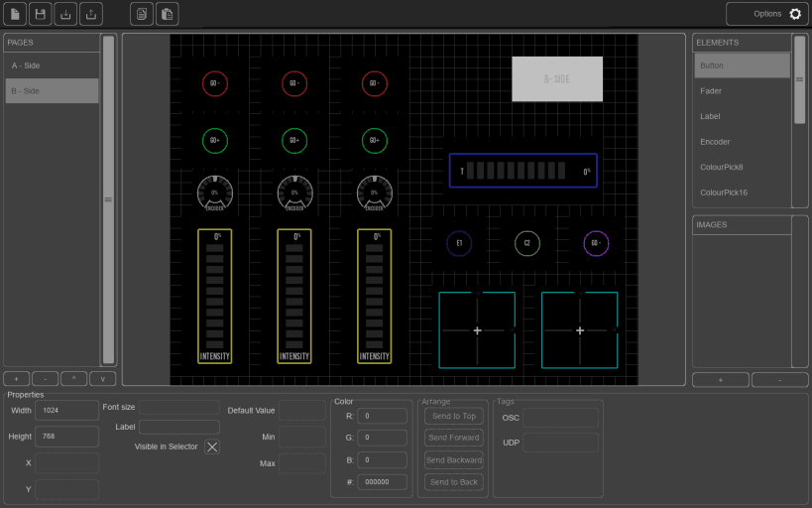Click the Send to Top button
Viewport: 812px width, 508px height.
tap(453, 416)
